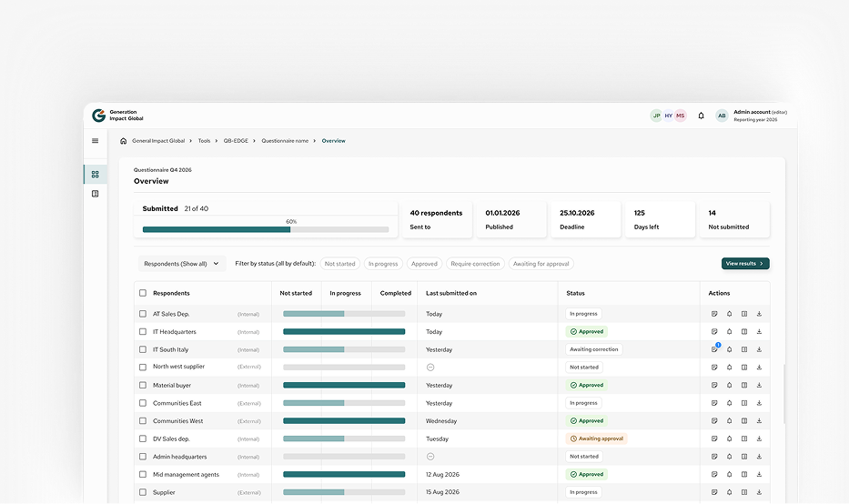This screenshot has width=849, height=504.
Task: Send reminder bell for IT South Italy
Action: tap(729, 349)
